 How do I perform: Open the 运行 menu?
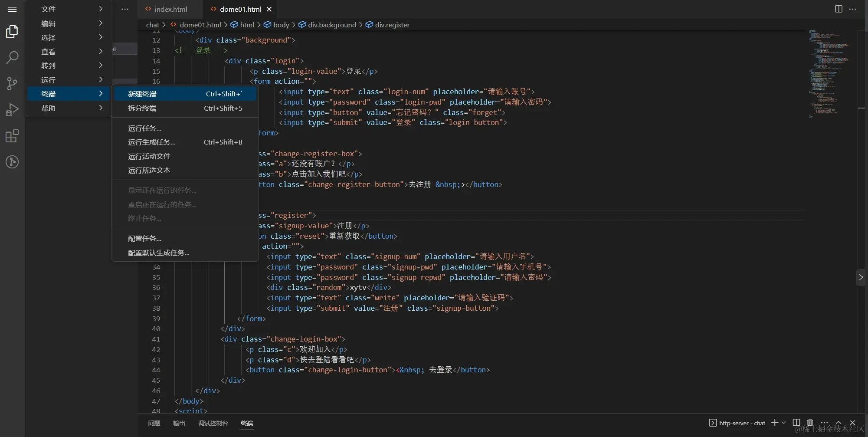[69, 80]
